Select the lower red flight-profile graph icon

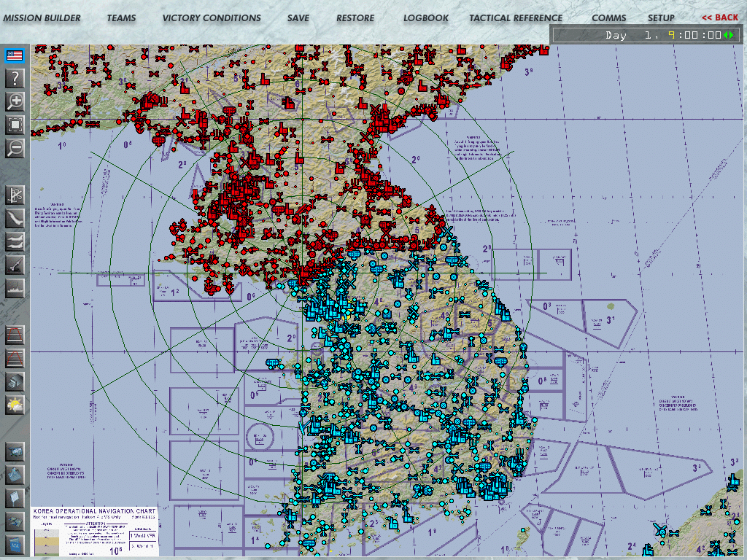(x=15, y=358)
